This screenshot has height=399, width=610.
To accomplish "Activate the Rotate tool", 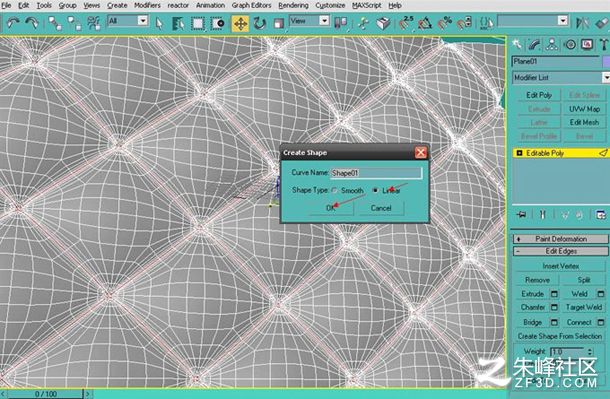I will coord(259,24).
